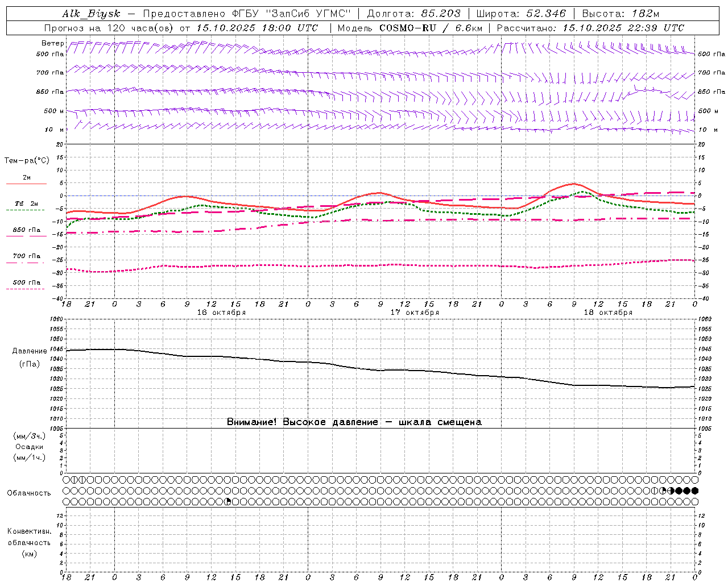Click the Alk_Biysk station title
This screenshot has width=728, height=582.
(x=92, y=14)
